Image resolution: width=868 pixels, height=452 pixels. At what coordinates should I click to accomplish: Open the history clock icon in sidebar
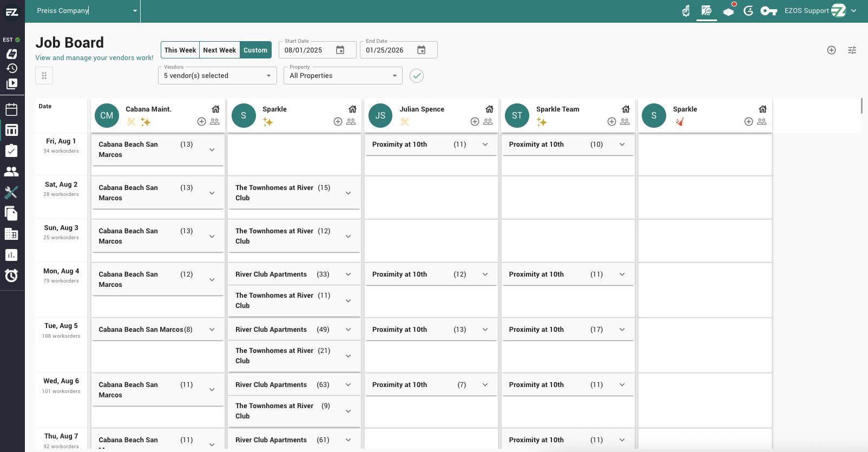point(11,68)
